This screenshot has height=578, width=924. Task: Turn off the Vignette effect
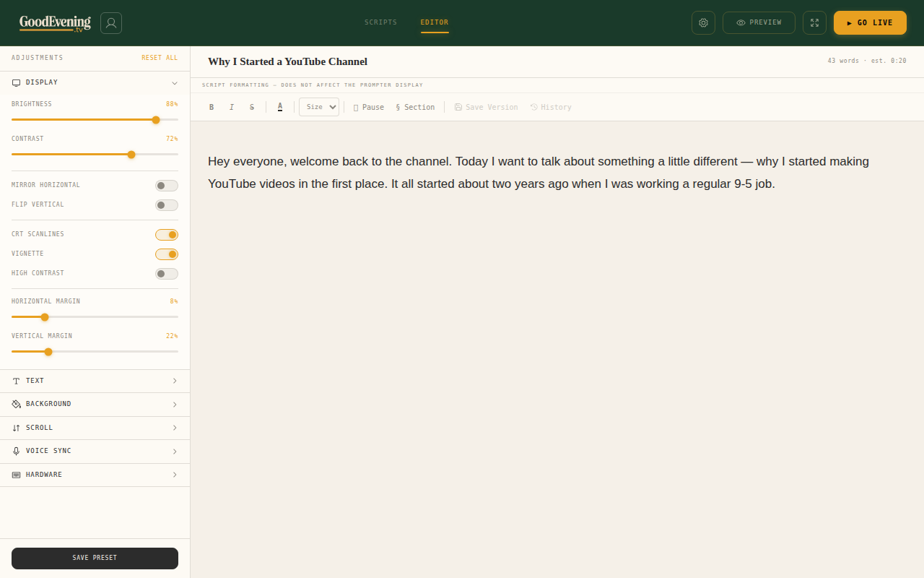(x=167, y=254)
